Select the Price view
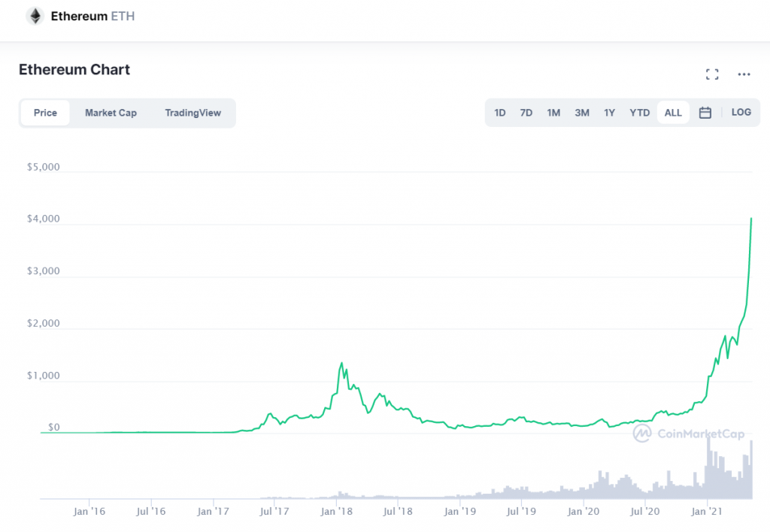This screenshot has width=770, height=532. point(45,112)
